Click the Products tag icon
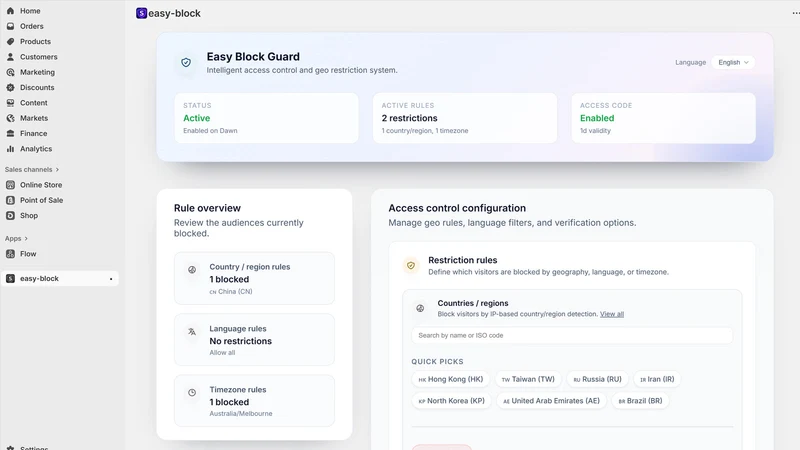800x450 pixels. pyautogui.click(x=10, y=41)
